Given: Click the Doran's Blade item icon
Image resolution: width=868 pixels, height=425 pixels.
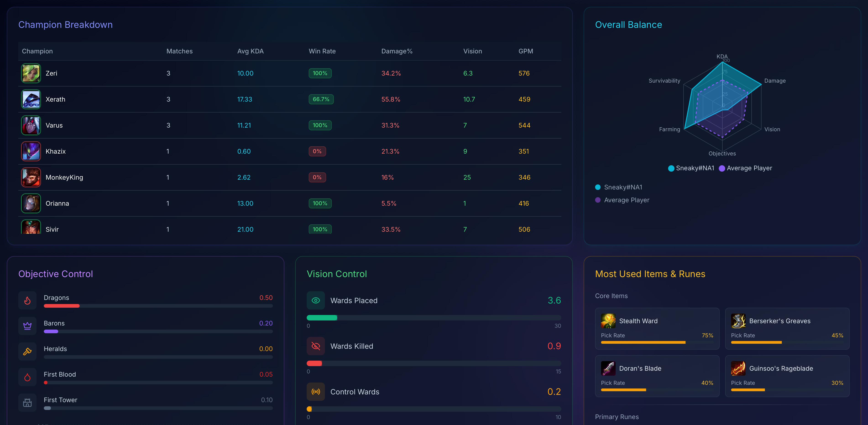Looking at the screenshot, I should coord(608,368).
